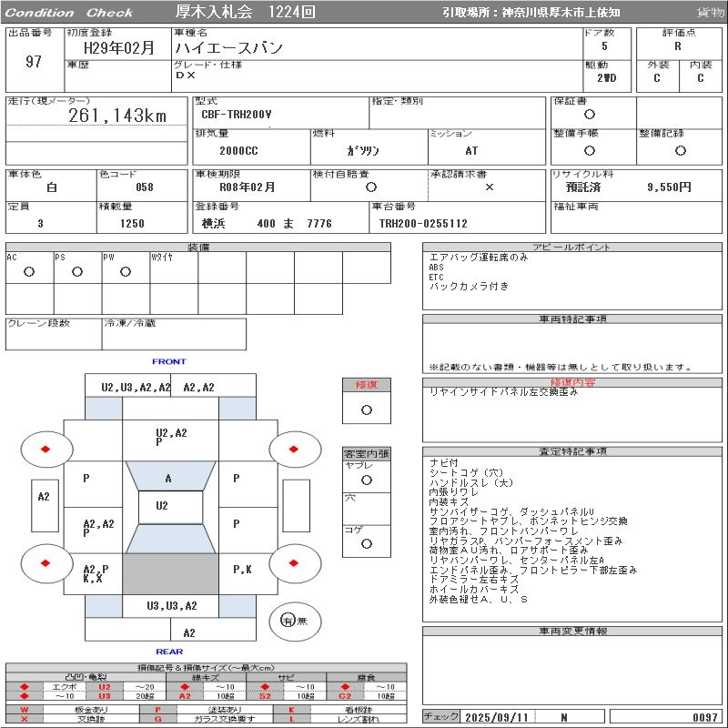Click appeal point バックカメラ付き
The image size is (728, 728).
click(x=469, y=287)
